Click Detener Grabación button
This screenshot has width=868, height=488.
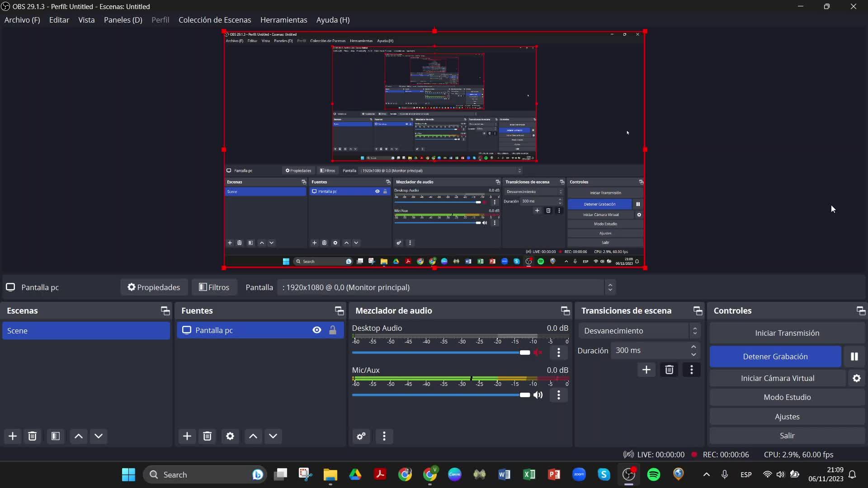[775, 357]
